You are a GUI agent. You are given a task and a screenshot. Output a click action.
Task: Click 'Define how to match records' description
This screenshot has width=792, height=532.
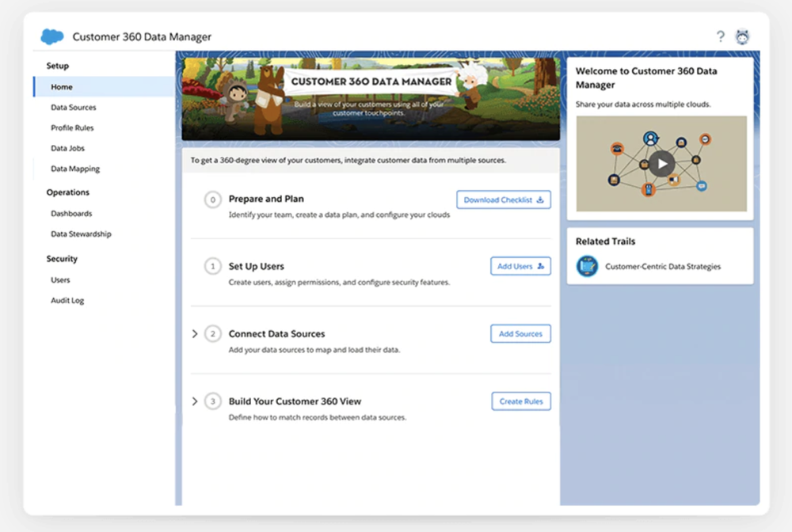pyautogui.click(x=318, y=417)
